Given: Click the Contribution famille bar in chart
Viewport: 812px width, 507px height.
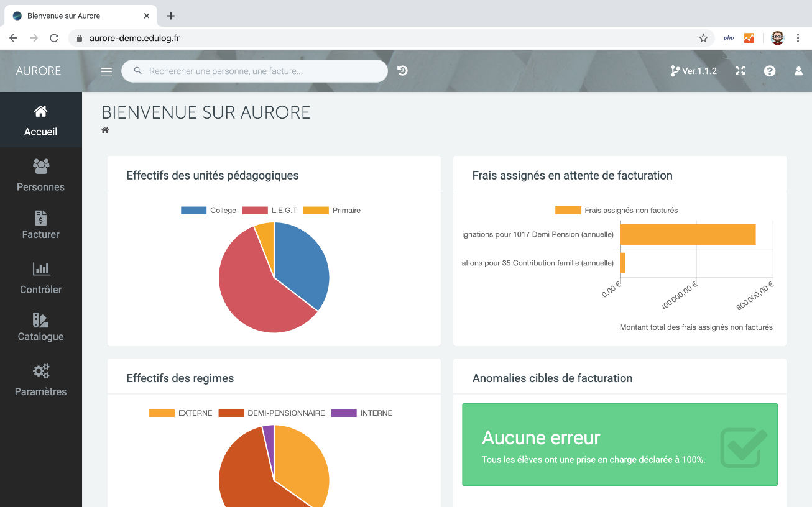Looking at the screenshot, I should click(x=622, y=263).
